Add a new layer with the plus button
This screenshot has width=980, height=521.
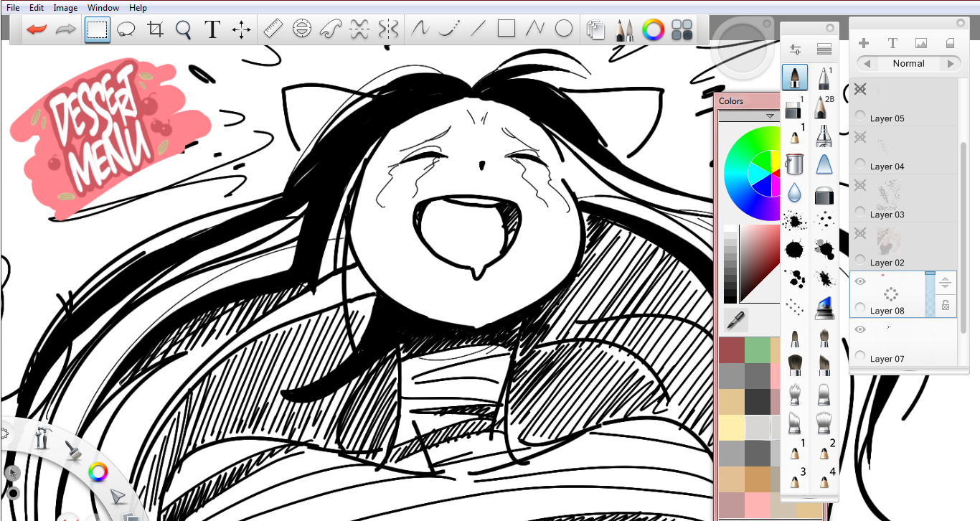(864, 44)
